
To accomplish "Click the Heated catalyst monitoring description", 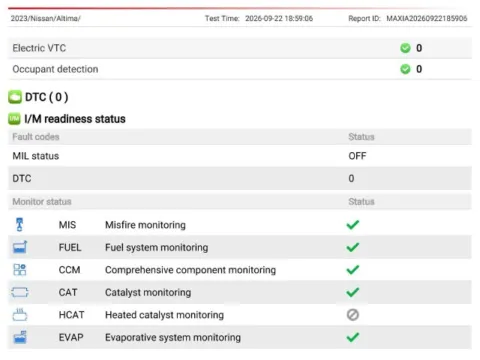I will [x=164, y=315].
